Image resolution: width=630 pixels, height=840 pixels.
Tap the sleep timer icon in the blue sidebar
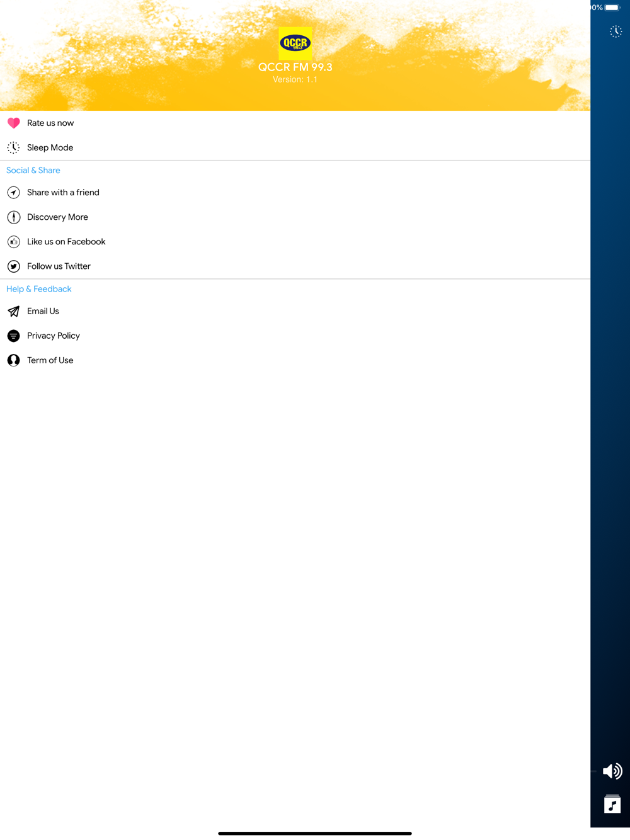click(x=616, y=31)
